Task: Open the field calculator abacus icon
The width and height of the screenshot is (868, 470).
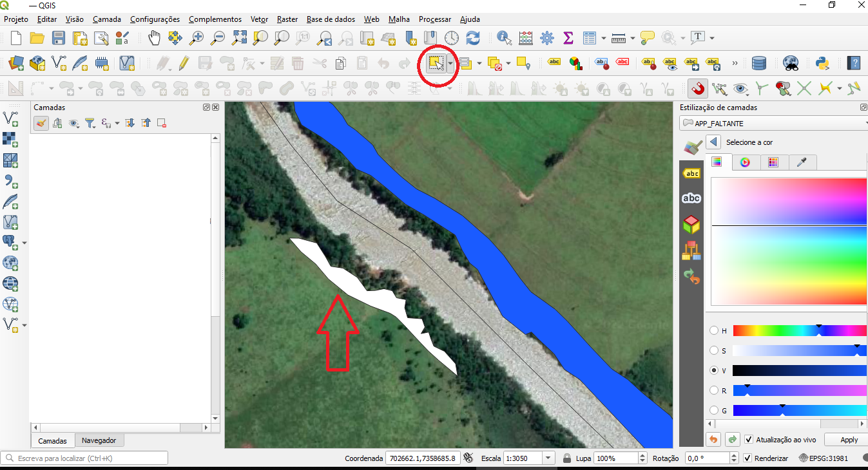Action: point(526,38)
